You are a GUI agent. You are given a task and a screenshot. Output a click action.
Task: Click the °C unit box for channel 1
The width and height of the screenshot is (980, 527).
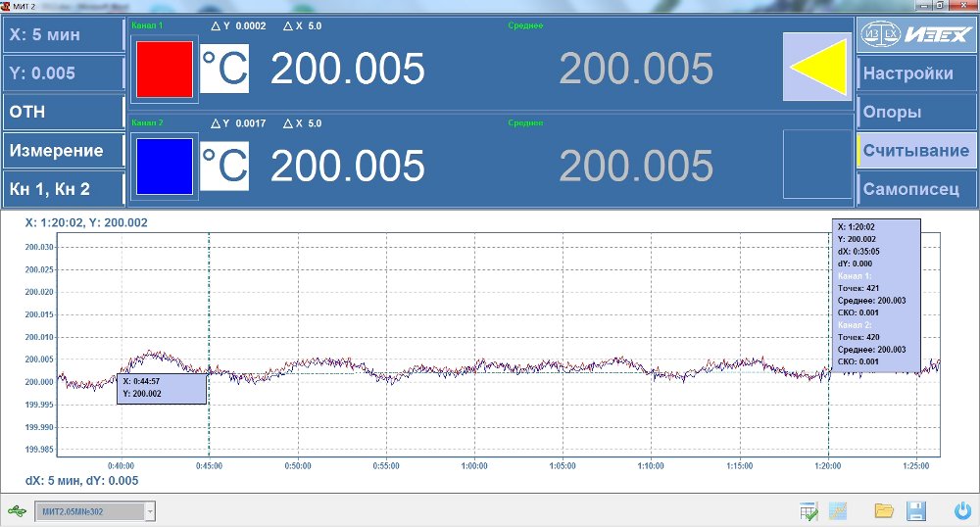(224, 69)
